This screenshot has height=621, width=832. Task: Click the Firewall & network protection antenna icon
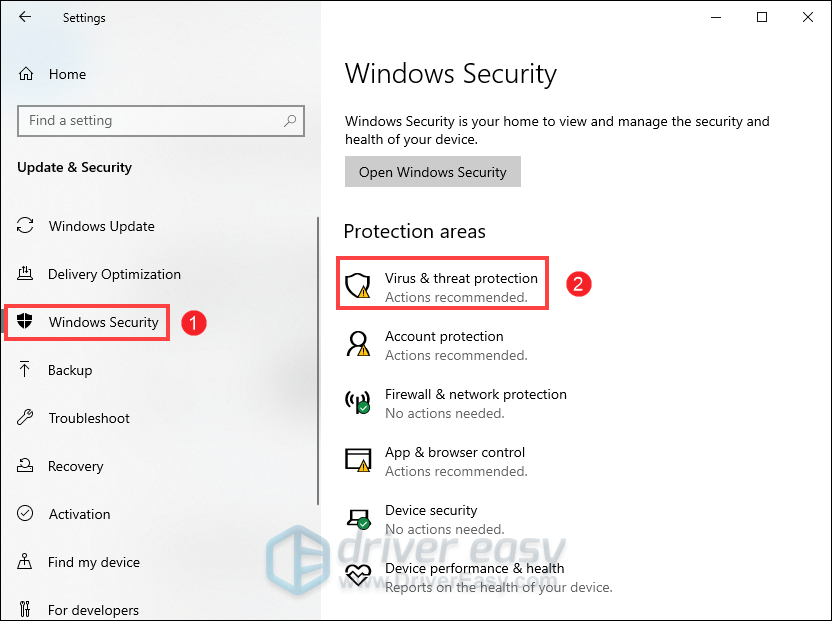(358, 402)
